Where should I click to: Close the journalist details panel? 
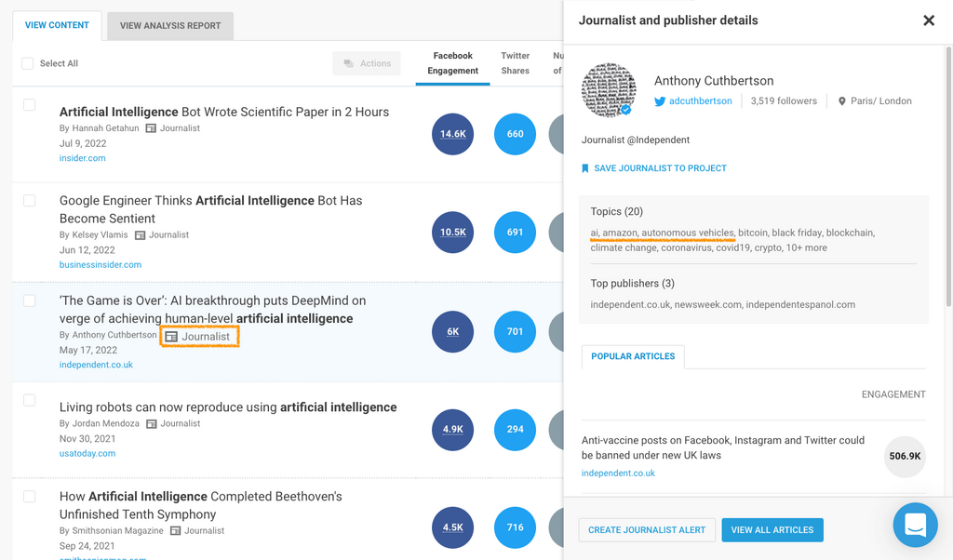click(928, 20)
